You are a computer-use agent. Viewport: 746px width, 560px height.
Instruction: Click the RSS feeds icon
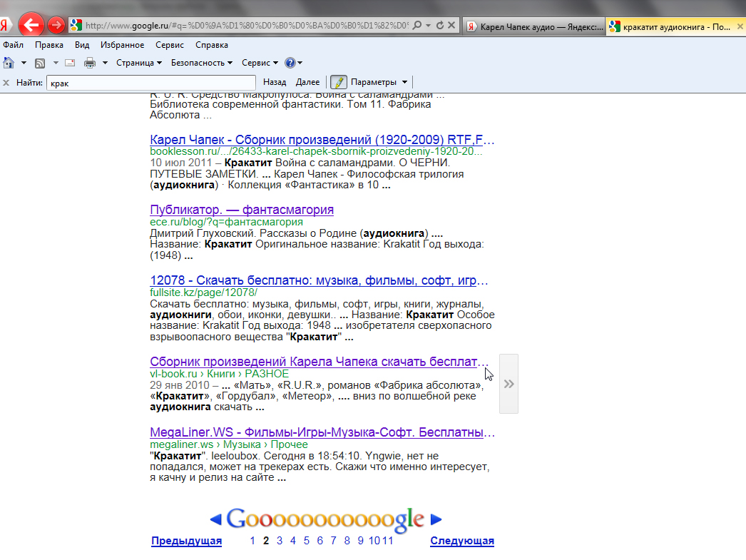point(40,63)
